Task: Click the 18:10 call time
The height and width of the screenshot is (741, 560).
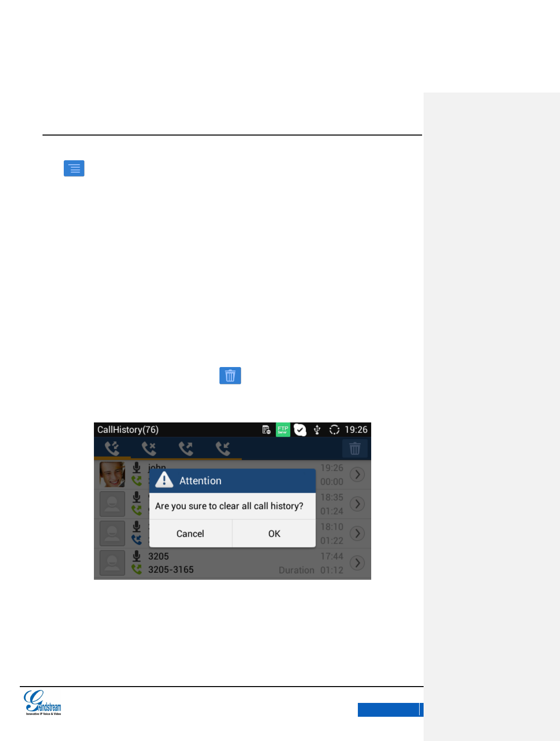Action: [332, 527]
